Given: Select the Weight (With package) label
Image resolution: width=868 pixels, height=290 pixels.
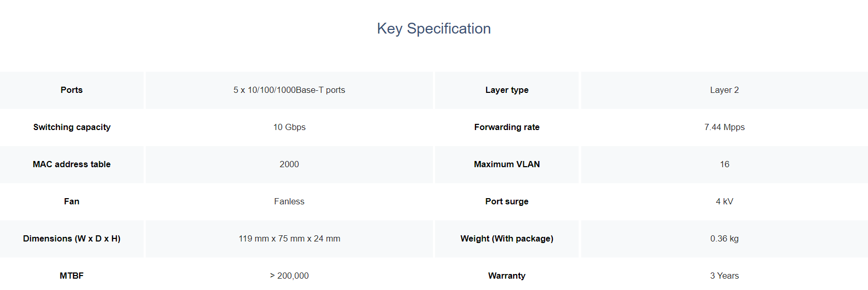Looking at the screenshot, I should (507, 238).
